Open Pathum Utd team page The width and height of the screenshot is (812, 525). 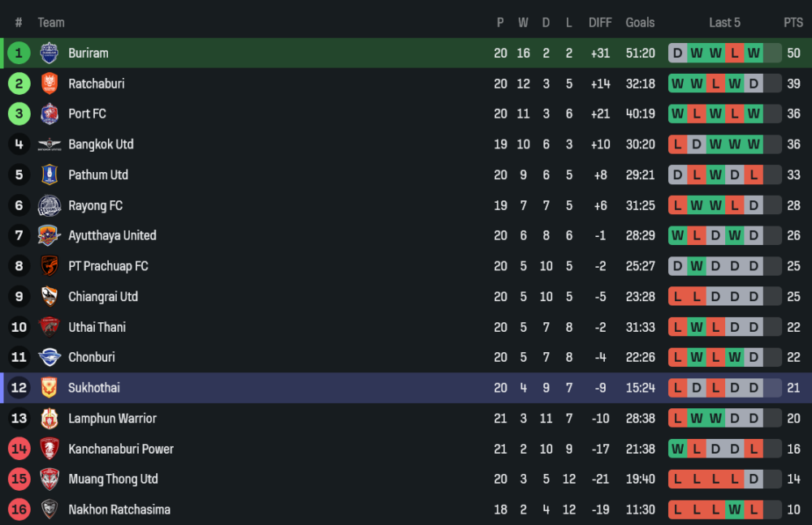[98, 174]
